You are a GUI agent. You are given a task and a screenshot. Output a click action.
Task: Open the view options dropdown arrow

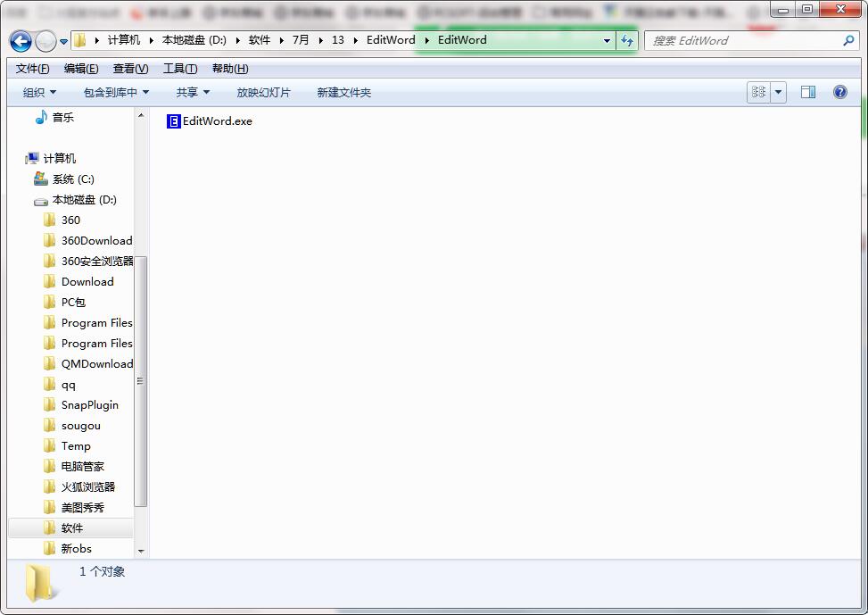pos(778,92)
